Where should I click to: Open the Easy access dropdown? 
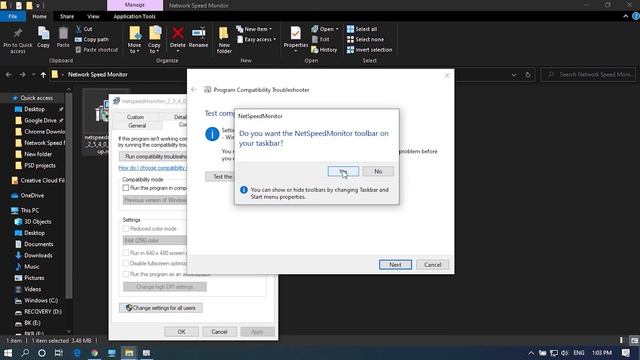click(x=256, y=39)
